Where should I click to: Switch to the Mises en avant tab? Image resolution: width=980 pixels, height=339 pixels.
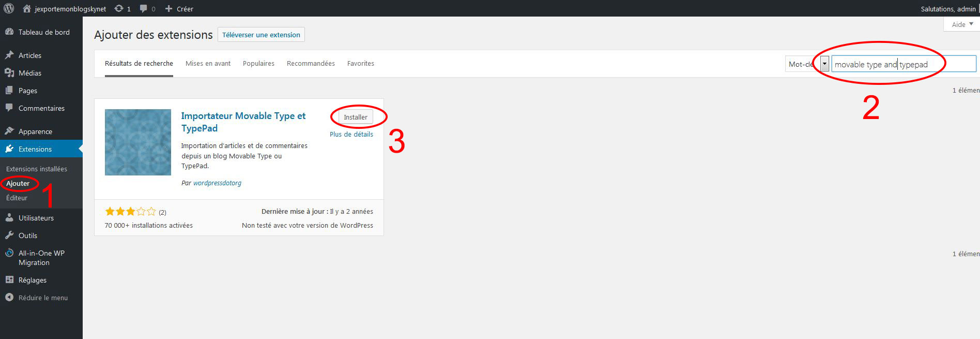[208, 64]
